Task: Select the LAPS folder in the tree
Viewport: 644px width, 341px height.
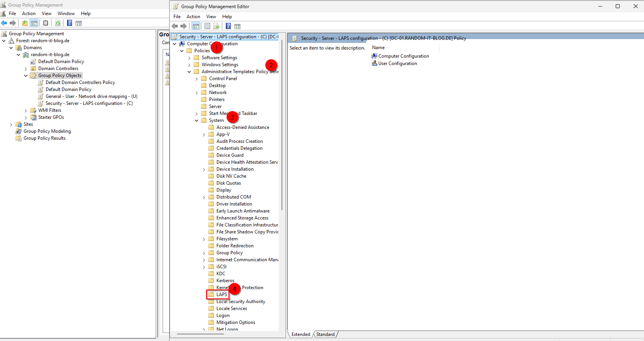Action: click(x=222, y=295)
